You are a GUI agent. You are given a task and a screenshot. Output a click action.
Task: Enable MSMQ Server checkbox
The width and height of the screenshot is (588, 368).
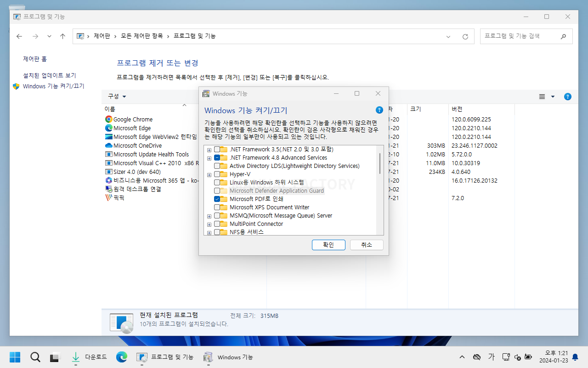tap(217, 216)
